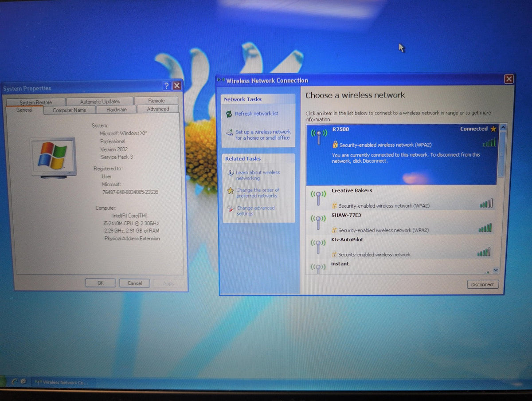Image resolution: width=532 pixels, height=401 pixels.
Task: Select the instant network name
Action: (x=340, y=264)
